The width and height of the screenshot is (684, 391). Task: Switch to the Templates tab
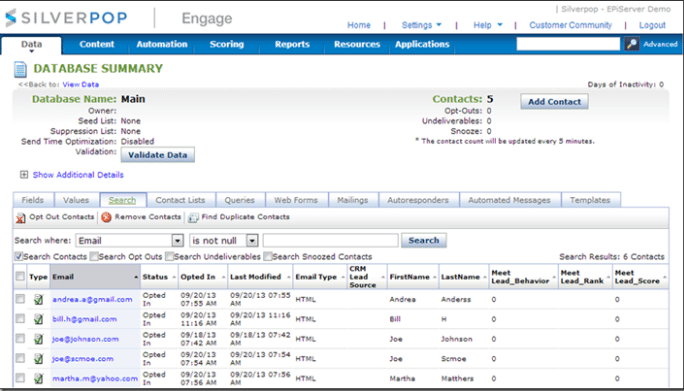click(590, 200)
